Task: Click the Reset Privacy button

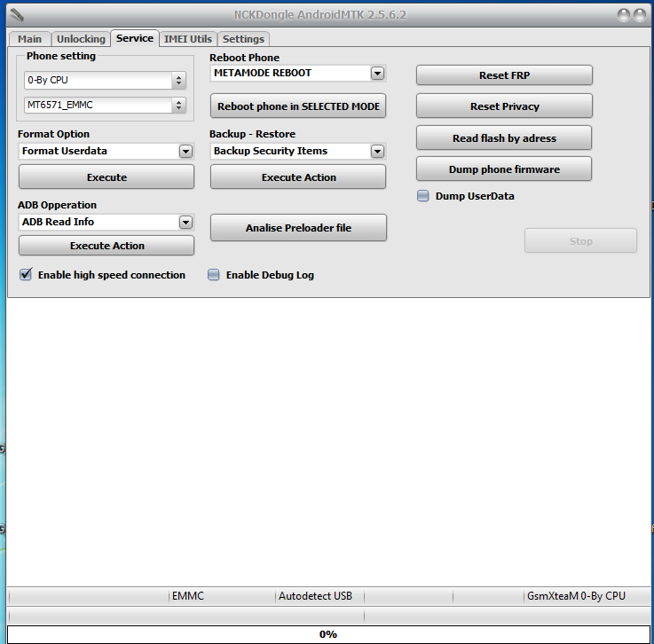Action: coord(504,106)
